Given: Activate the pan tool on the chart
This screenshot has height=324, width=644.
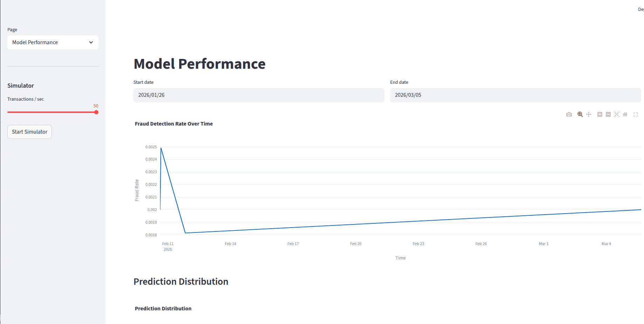Looking at the screenshot, I should [x=589, y=114].
